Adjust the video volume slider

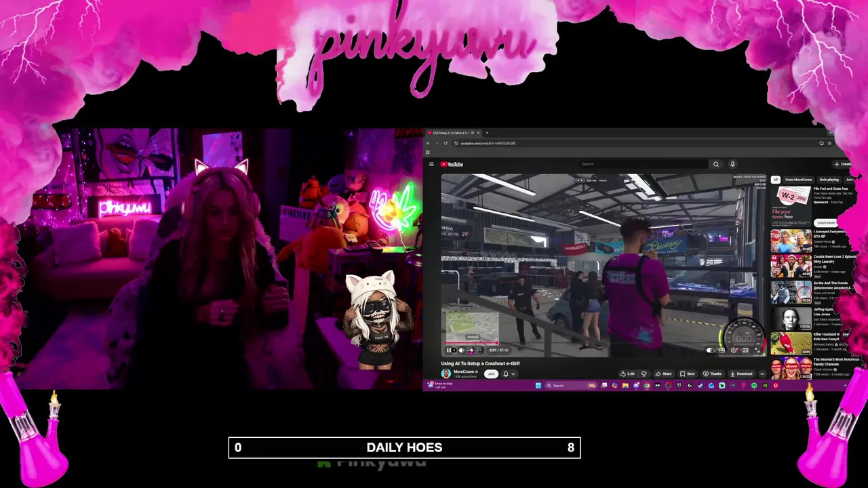(471, 350)
